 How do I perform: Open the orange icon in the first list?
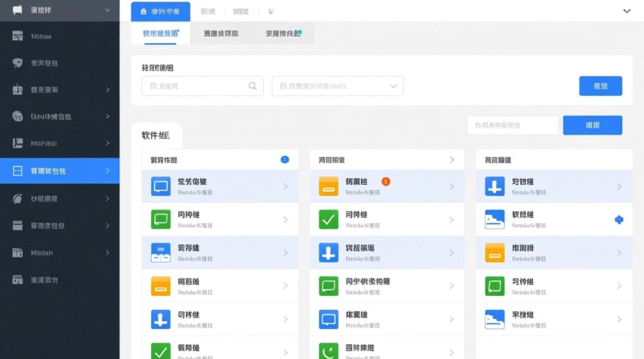[x=161, y=286]
